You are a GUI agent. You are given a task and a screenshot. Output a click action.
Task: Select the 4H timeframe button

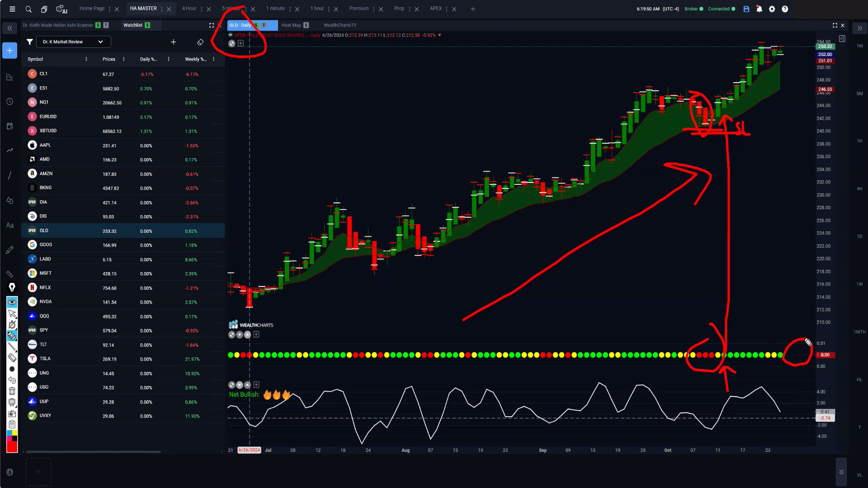(x=859, y=189)
